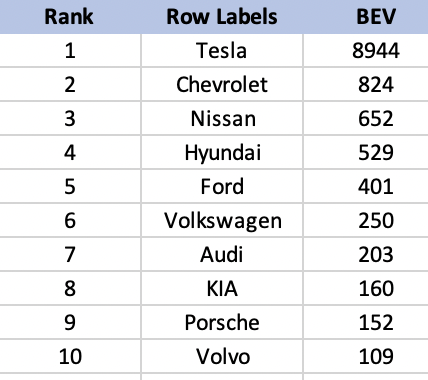
Task: Select the Row Labels header cell
Action: pos(222,17)
